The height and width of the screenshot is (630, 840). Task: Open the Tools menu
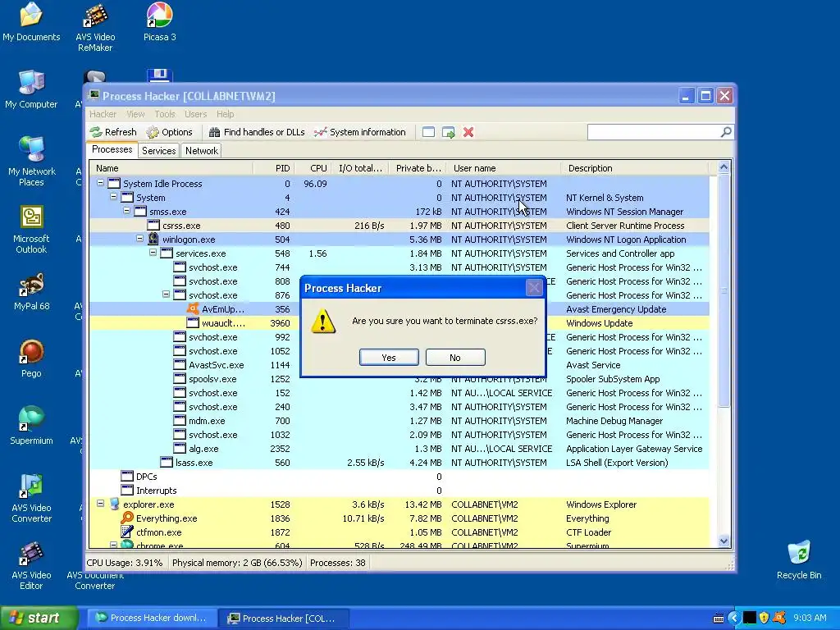coord(165,114)
